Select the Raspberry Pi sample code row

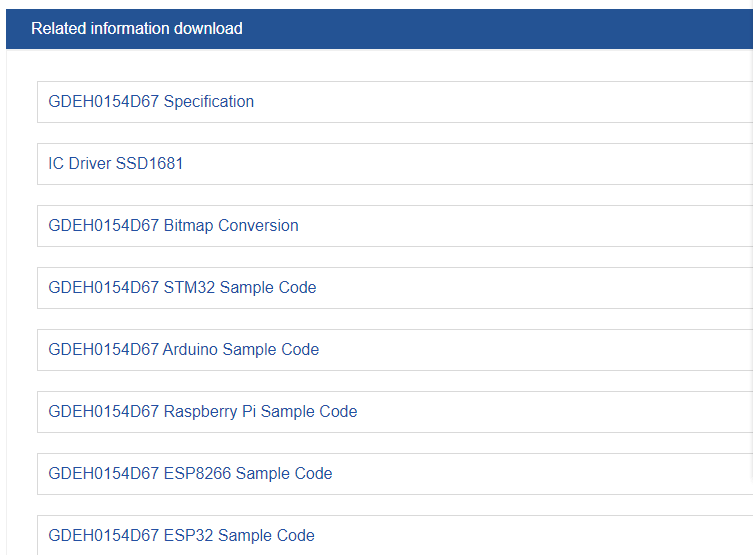click(x=395, y=411)
